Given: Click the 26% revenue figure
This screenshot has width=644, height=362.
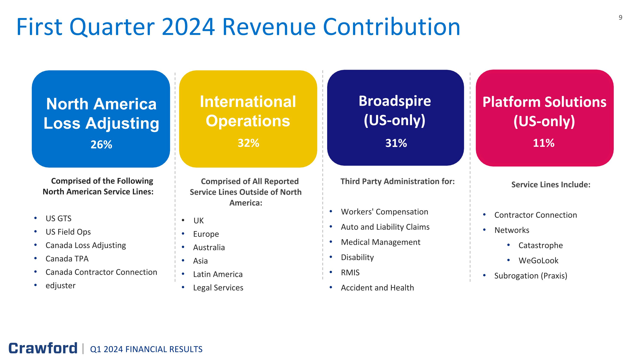Looking at the screenshot, I should click(101, 144).
